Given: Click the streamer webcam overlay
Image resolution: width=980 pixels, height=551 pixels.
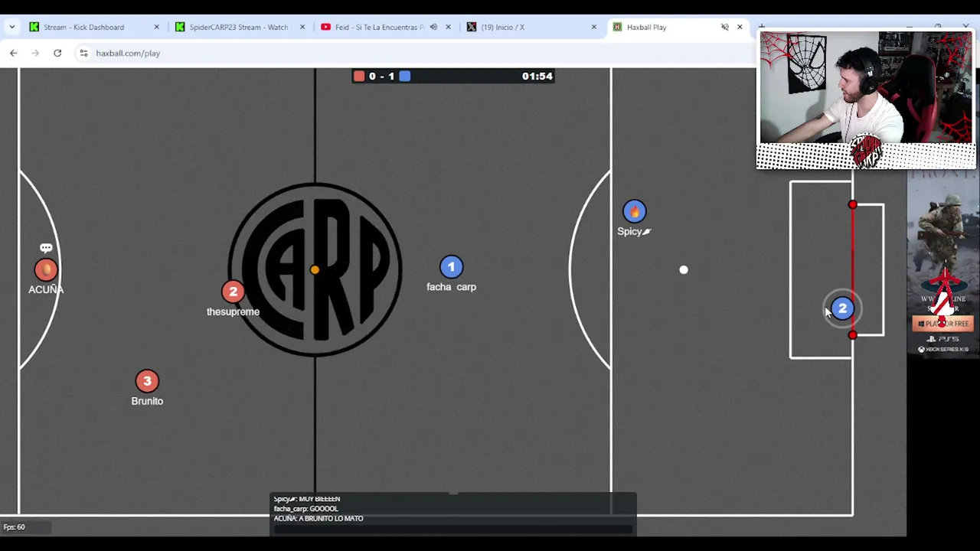Looking at the screenshot, I should tap(866, 99).
